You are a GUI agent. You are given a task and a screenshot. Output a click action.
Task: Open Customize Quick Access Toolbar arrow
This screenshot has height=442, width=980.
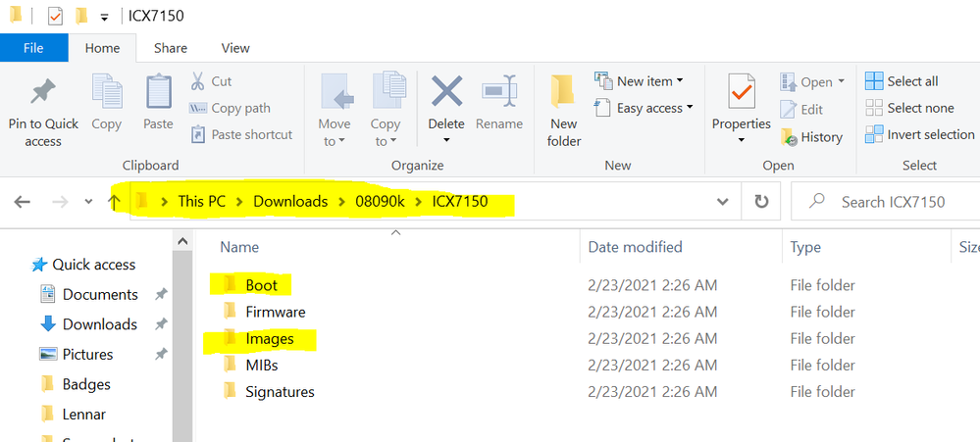click(x=104, y=17)
